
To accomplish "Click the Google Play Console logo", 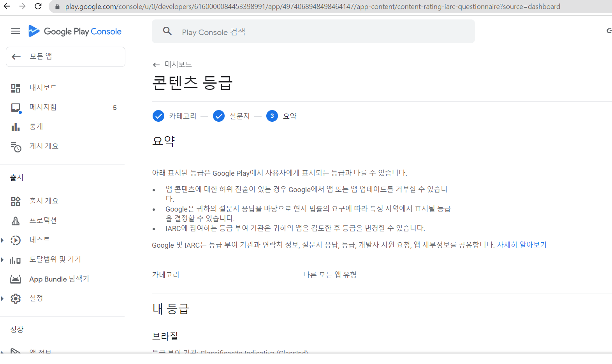I will click(x=75, y=31).
